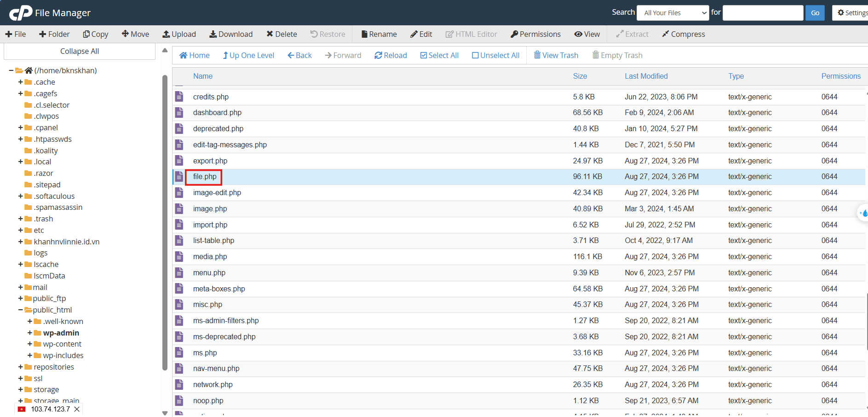Expand the wp-content folder in tree
Viewport: 868px width, 417px height.
click(x=30, y=344)
